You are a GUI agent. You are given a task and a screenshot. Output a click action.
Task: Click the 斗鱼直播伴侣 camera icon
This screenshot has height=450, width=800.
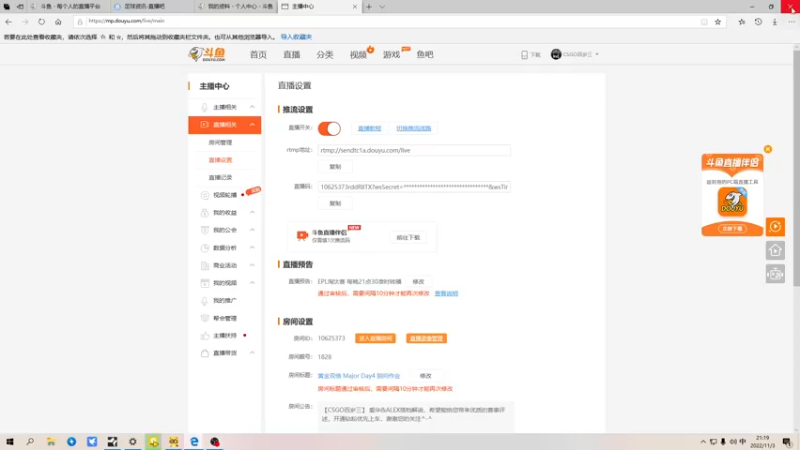click(x=302, y=235)
